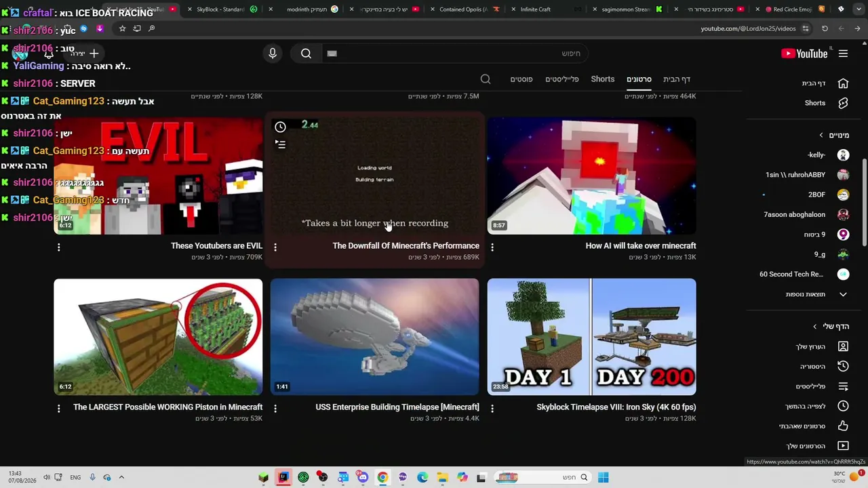
Task: Click the YouTube search input field
Action: pos(454,54)
